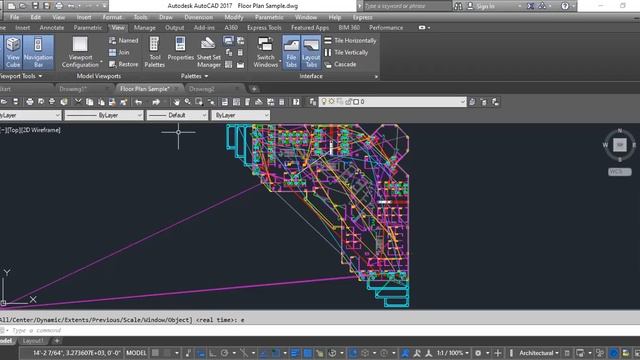Open Sheet Set Manager
The image size is (640, 360).
[209, 52]
